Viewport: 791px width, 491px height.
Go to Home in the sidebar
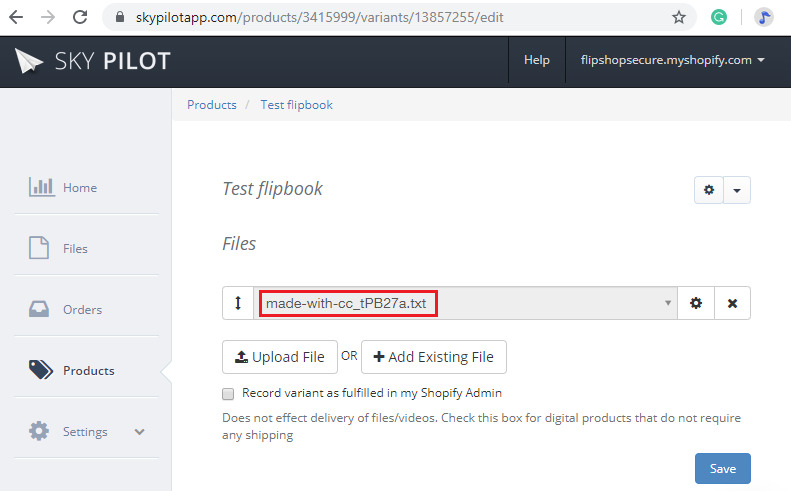point(79,187)
